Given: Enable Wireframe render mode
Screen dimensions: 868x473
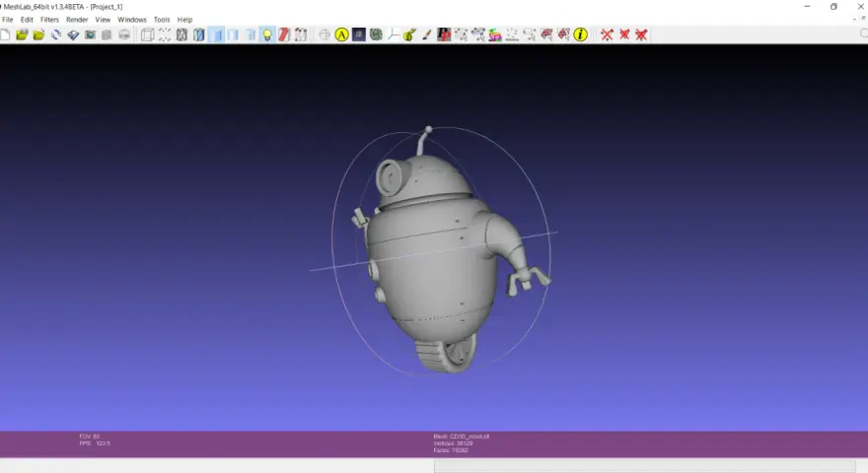Looking at the screenshot, I should click(x=181, y=34).
